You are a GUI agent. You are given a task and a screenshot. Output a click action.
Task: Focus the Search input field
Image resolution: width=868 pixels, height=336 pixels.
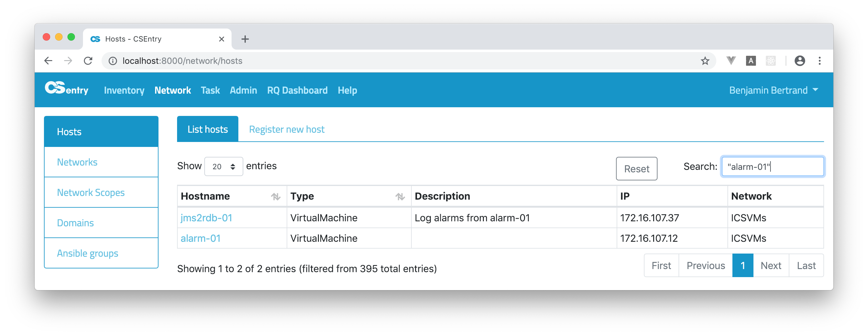pyautogui.click(x=772, y=167)
